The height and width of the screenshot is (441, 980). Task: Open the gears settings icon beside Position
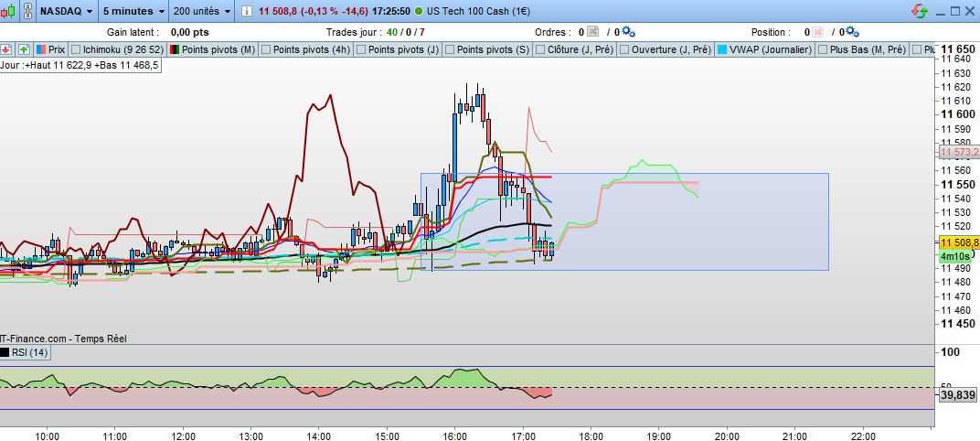(853, 32)
